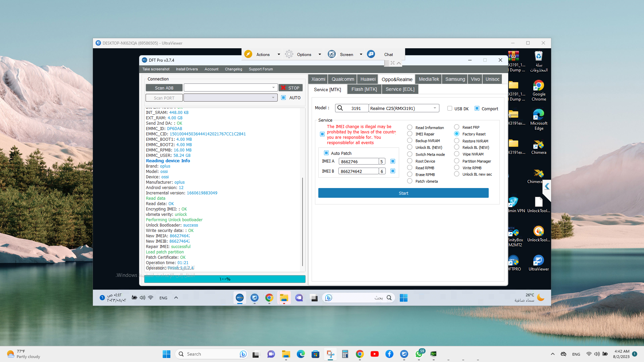644x362 pixels.
Task: Open the UnlockTool orange icon on the remote desktop
Action: pos(539,234)
